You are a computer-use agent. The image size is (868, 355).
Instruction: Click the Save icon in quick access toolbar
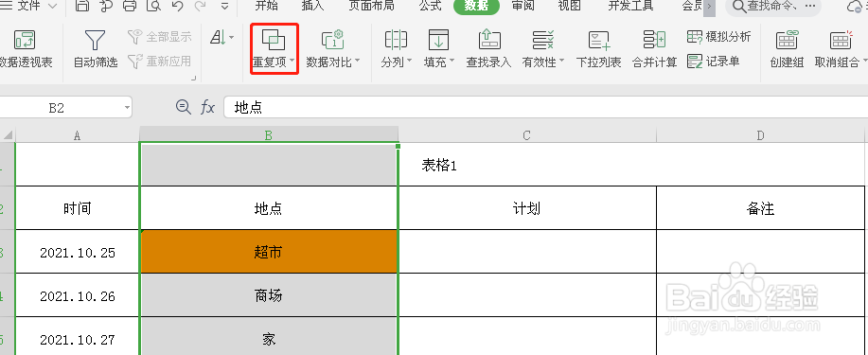point(82,6)
